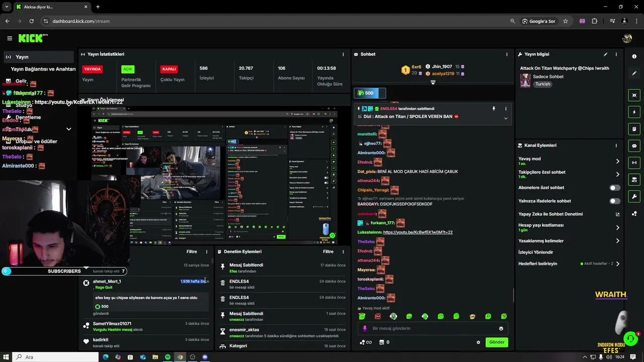Expand Takipçilere özel sohbet settings

(618, 174)
